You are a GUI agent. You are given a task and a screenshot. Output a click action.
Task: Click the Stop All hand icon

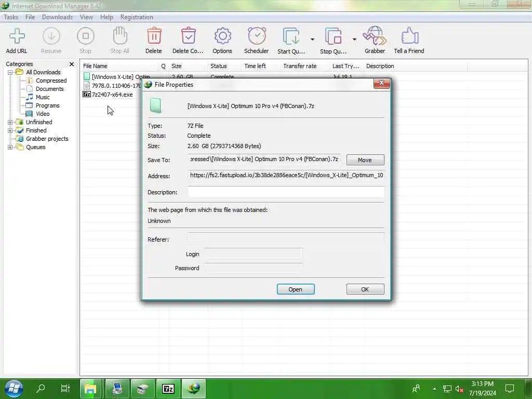pyautogui.click(x=120, y=36)
